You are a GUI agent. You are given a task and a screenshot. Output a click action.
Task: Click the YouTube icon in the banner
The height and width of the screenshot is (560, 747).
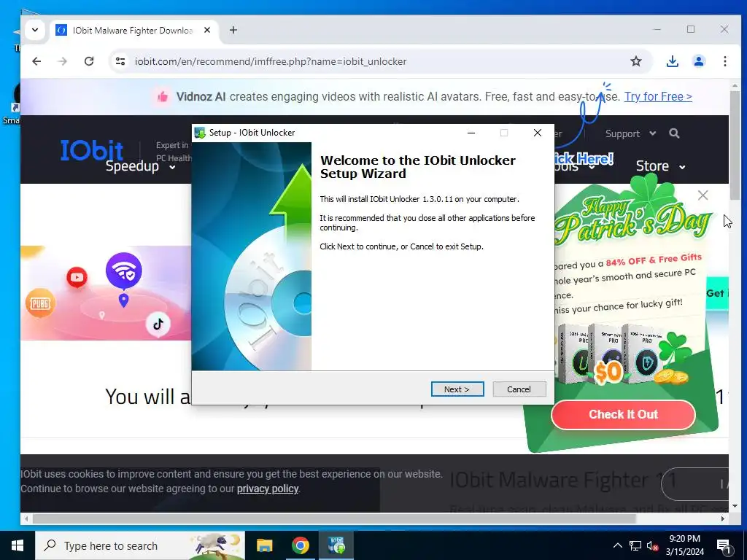coord(77,278)
